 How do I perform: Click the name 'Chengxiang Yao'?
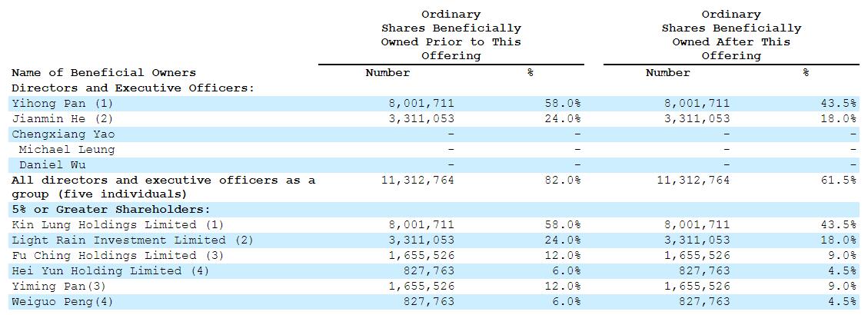click(x=63, y=134)
